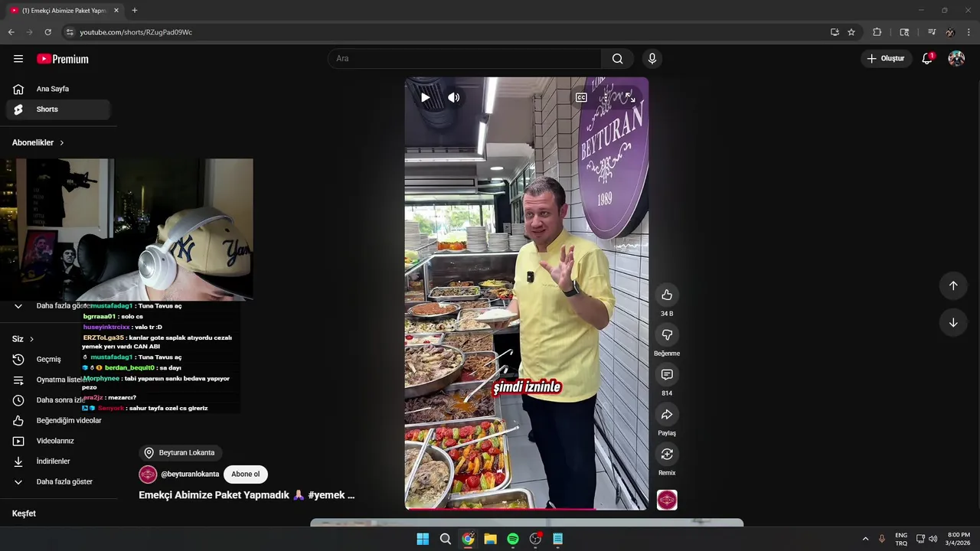
Task: Open File Explorer from the taskbar
Action: click(490, 539)
